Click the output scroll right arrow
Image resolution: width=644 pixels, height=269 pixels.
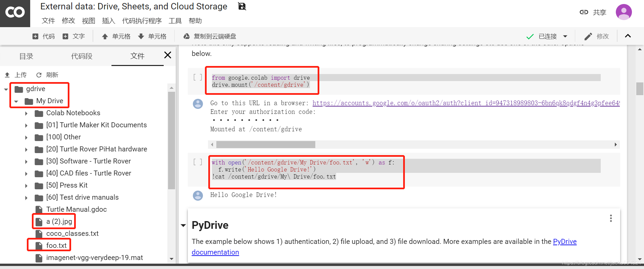click(615, 144)
